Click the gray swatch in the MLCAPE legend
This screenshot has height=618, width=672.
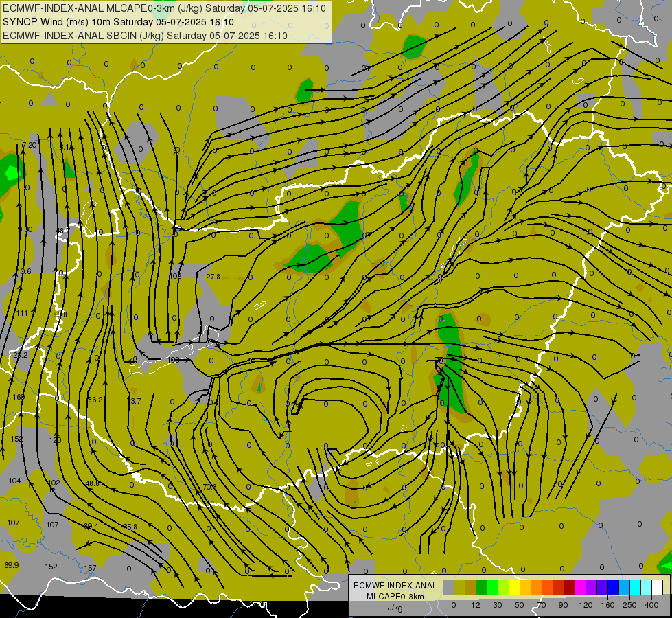[449, 587]
